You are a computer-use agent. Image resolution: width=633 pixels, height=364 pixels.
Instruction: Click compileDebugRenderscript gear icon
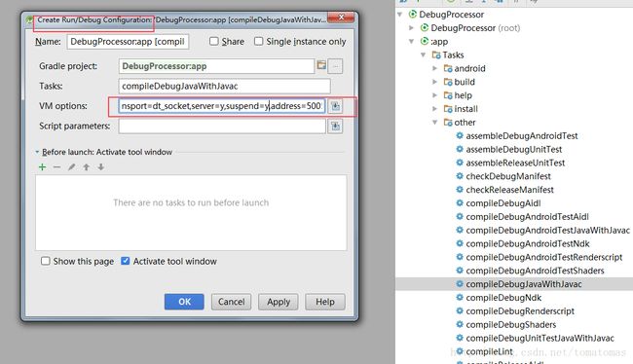coord(460,310)
